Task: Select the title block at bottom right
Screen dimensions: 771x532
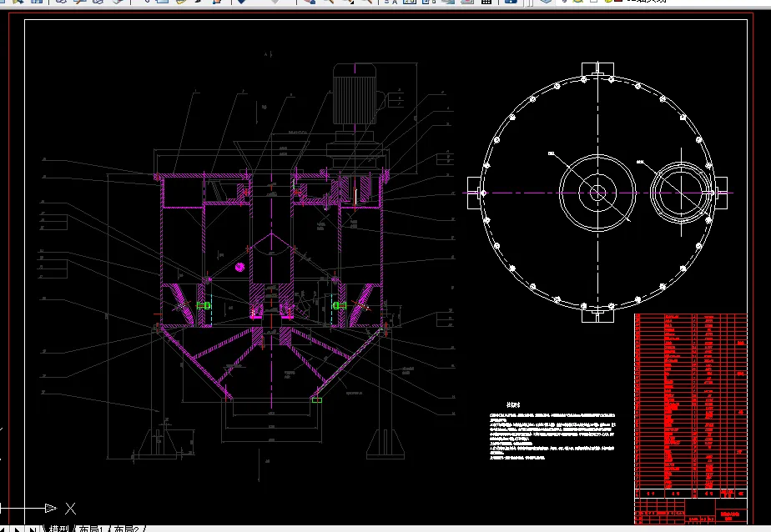Action: point(691,510)
